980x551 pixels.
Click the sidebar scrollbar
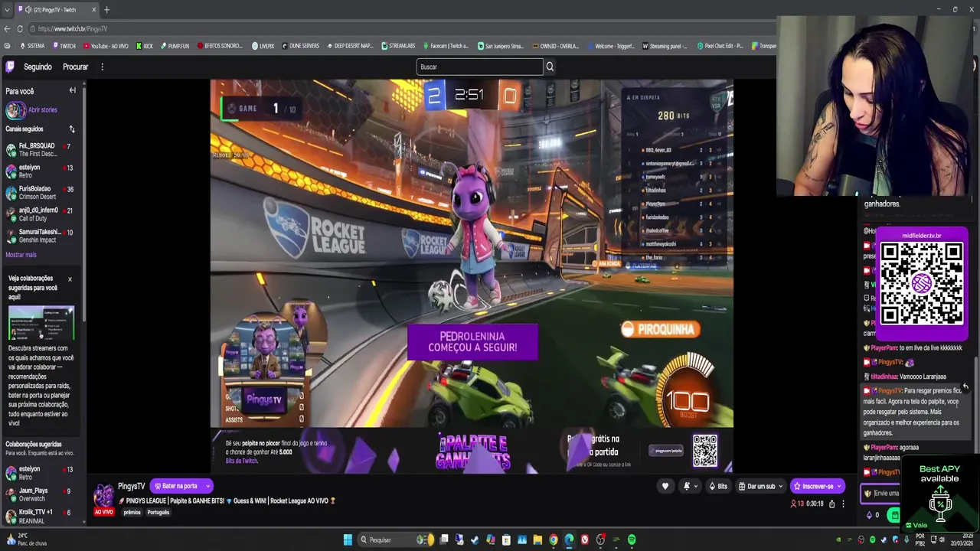pos(83,207)
